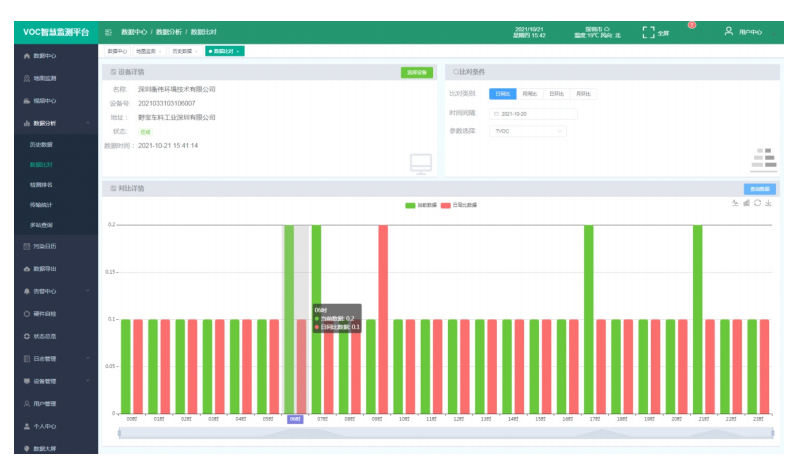
Task: Click the calendar icon in the date field
Action: tap(496, 114)
